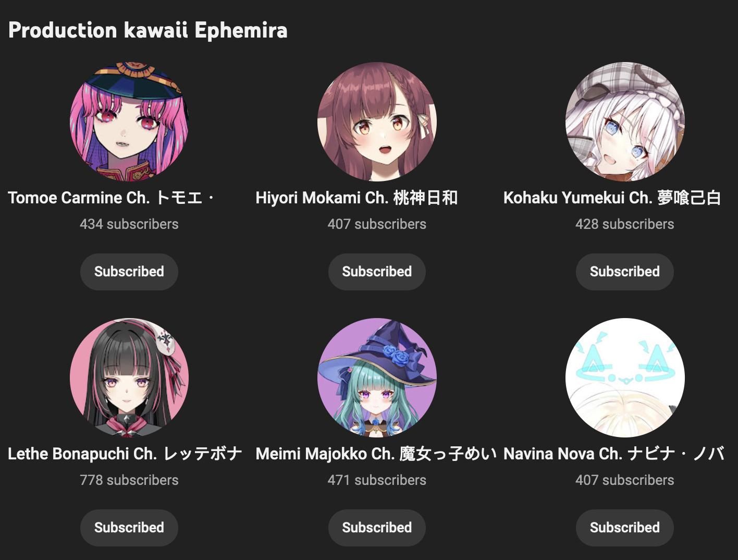The width and height of the screenshot is (738, 560).
Task: Click Subscribed button under Lethe Bonapuchi
Action: [x=129, y=528]
